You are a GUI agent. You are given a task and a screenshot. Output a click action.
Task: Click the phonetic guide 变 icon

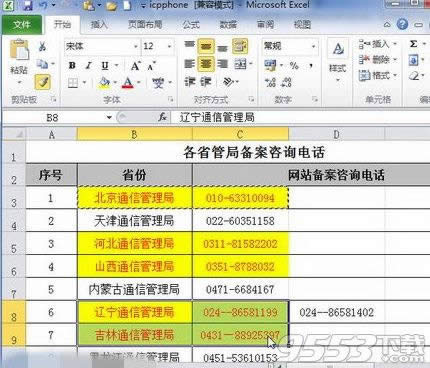point(158,82)
